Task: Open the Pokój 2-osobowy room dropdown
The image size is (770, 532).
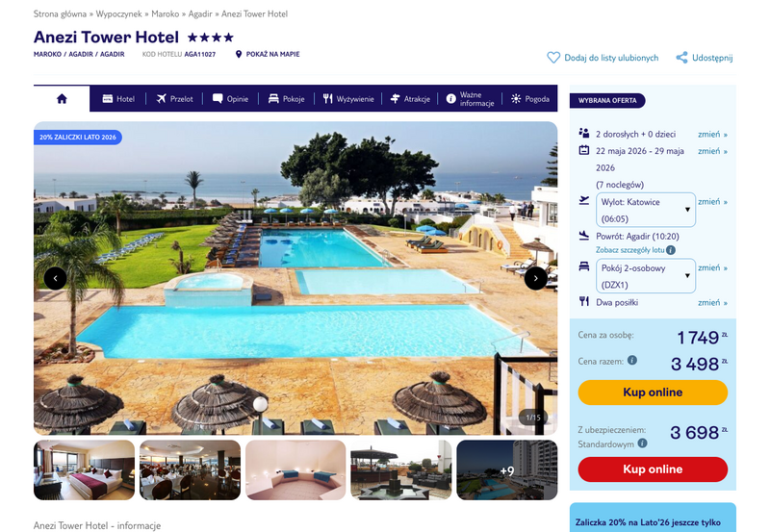Action: (x=646, y=276)
